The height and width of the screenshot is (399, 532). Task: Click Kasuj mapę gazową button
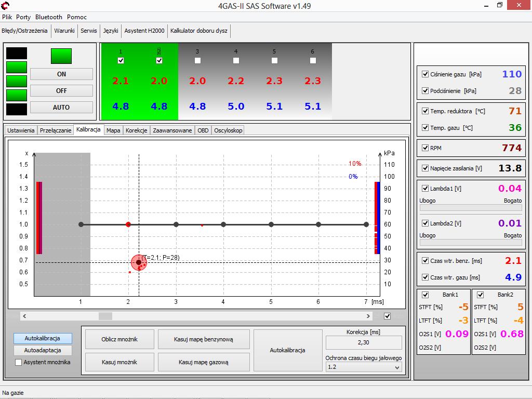click(204, 362)
